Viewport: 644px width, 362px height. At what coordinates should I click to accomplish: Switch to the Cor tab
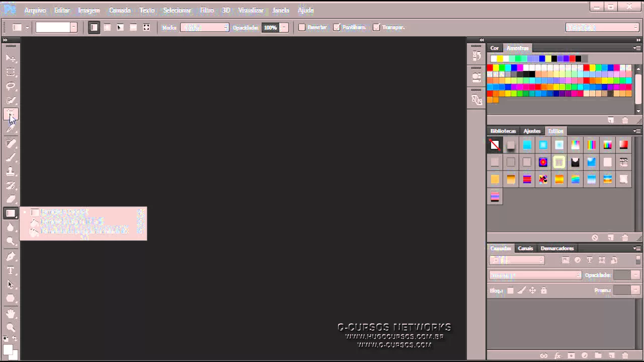click(x=495, y=48)
